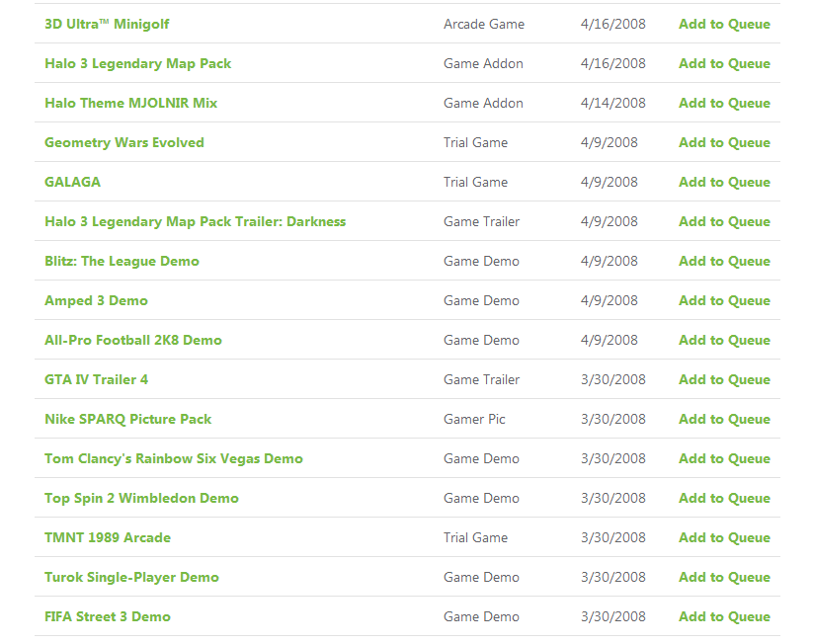Image resolution: width=813 pixels, height=644 pixels.
Task: Add Nike SPARQ Picture Pack to queue
Action: point(724,419)
